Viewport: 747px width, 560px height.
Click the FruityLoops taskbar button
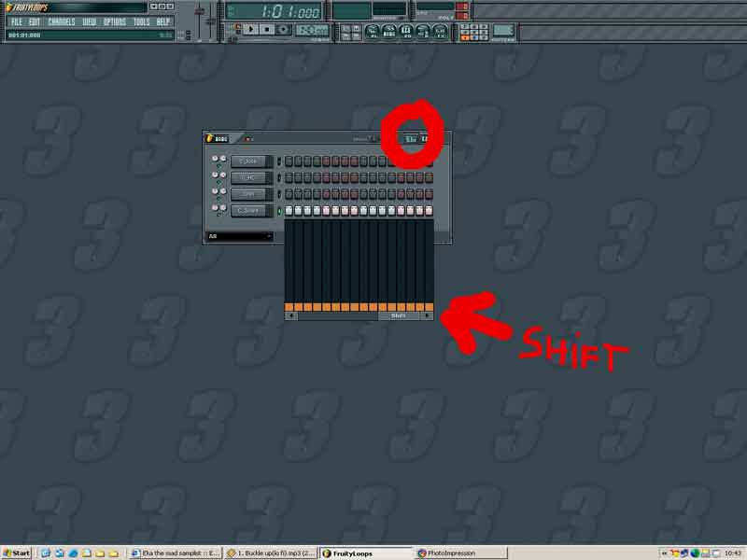pos(366,553)
